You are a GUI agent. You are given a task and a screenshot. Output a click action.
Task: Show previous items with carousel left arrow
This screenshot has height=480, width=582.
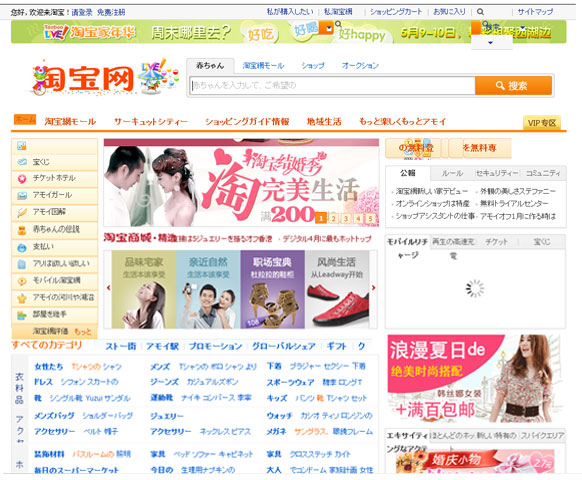(x=108, y=288)
